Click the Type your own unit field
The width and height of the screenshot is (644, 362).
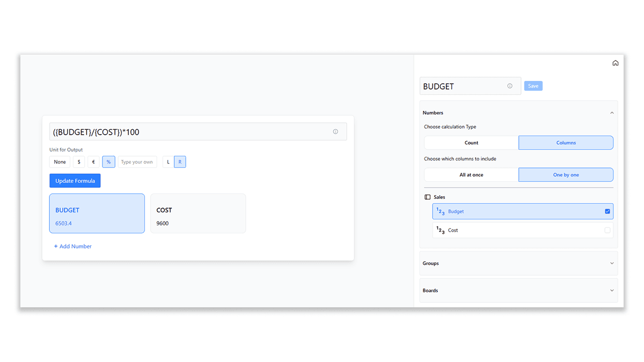tap(137, 161)
